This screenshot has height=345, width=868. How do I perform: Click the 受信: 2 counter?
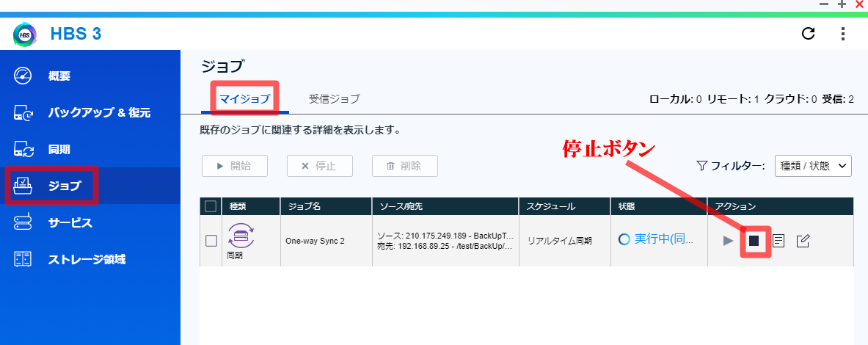[838, 99]
